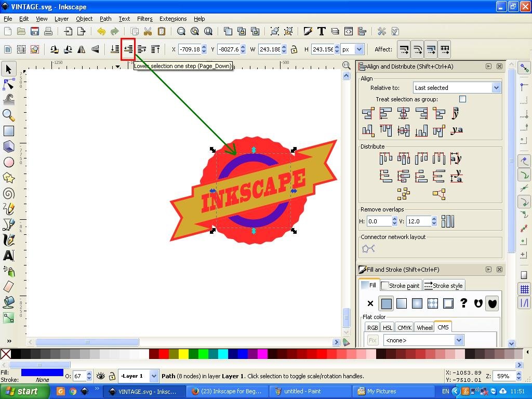Select Flat color fill type
This screenshot has height=399, width=532.
click(x=386, y=303)
